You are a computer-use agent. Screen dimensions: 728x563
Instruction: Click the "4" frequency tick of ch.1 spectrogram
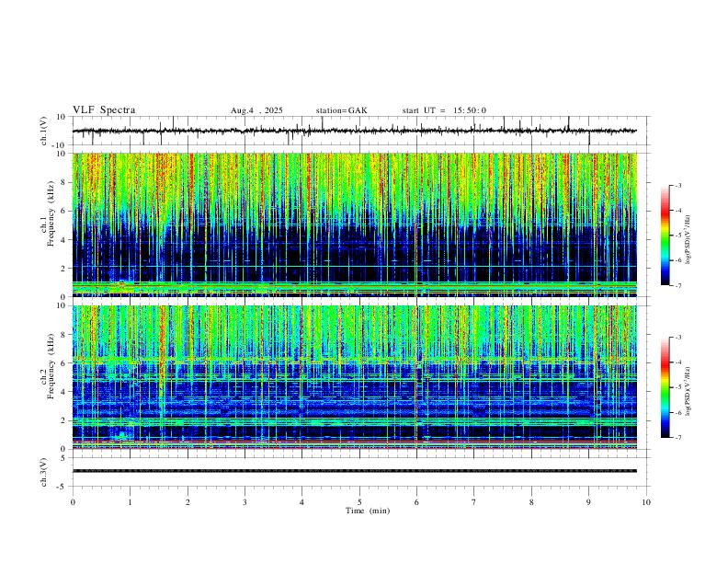[x=63, y=240]
